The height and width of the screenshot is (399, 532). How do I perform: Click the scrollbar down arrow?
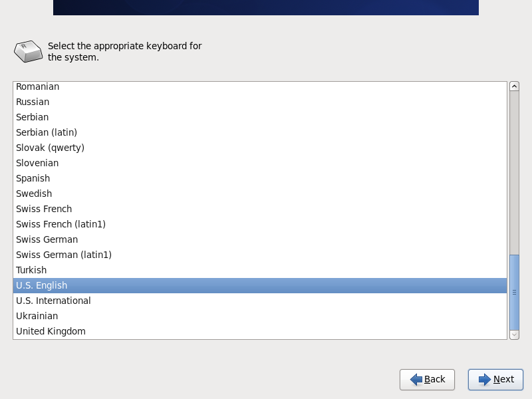pos(514,334)
